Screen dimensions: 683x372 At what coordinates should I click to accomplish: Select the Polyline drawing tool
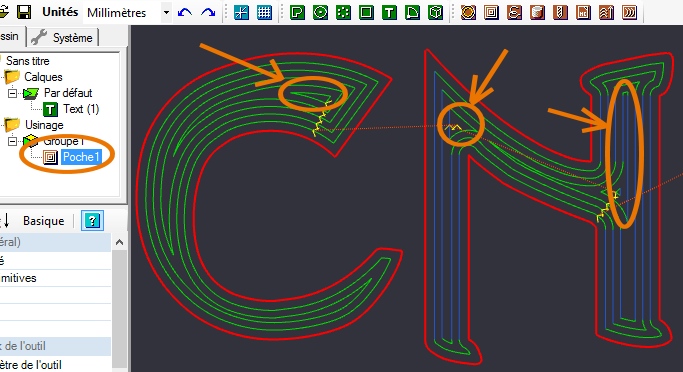pyautogui.click(x=297, y=12)
